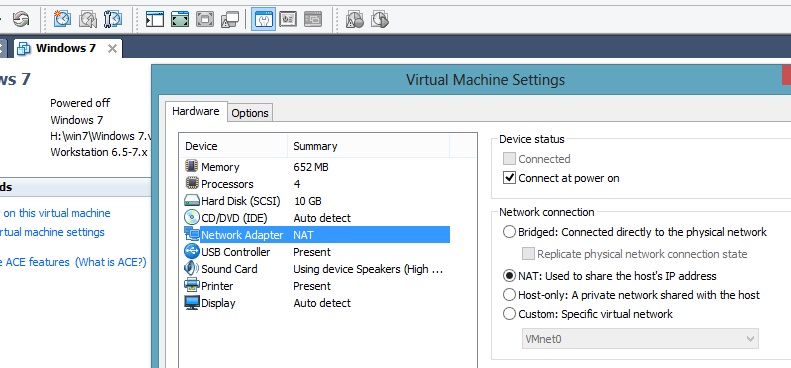Take a snapshot using the clock-star icon
This screenshot has height=368, width=791.
pyautogui.click(x=63, y=19)
